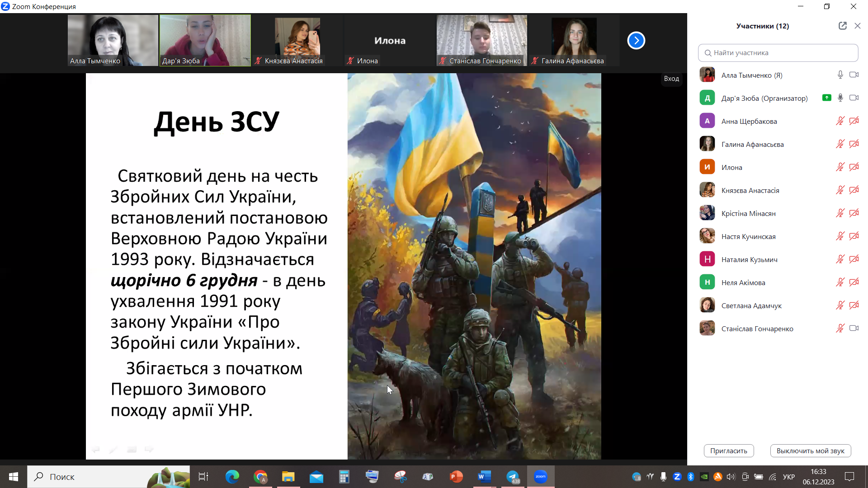This screenshot has height=488, width=868.
Task: Click Станіслав Гончаренко camera icon in list
Action: [854, 328]
